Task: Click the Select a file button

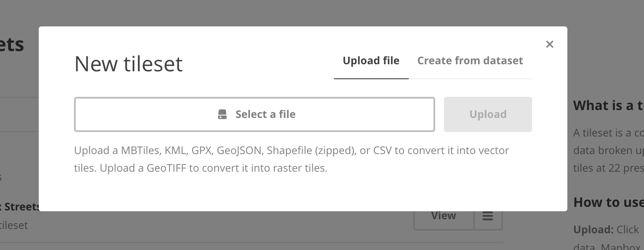Action: [x=255, y=114]
